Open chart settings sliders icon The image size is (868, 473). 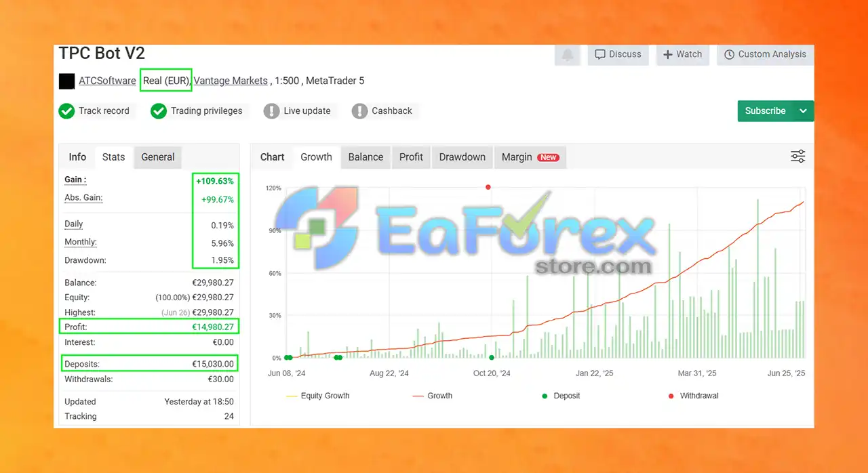point(798,157)
